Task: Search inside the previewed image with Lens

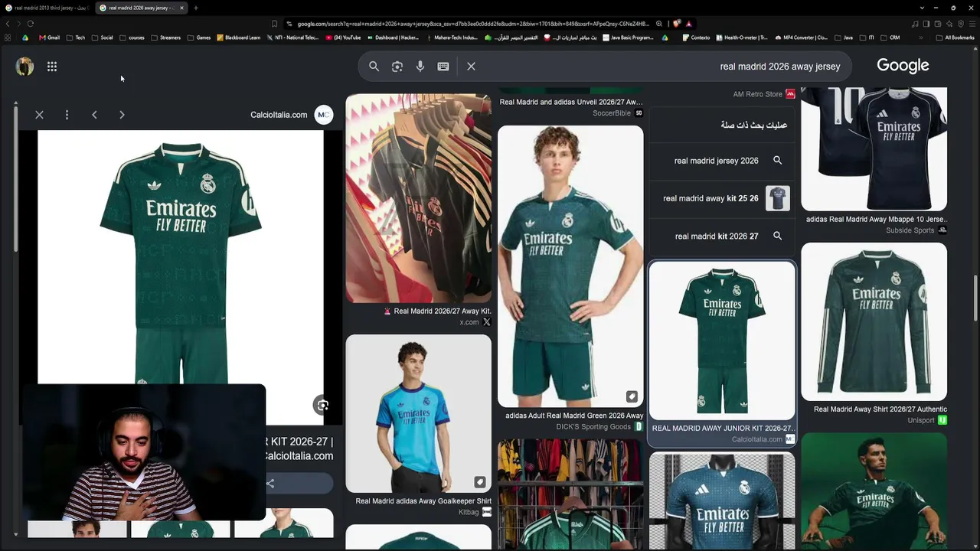Action: 322,406
